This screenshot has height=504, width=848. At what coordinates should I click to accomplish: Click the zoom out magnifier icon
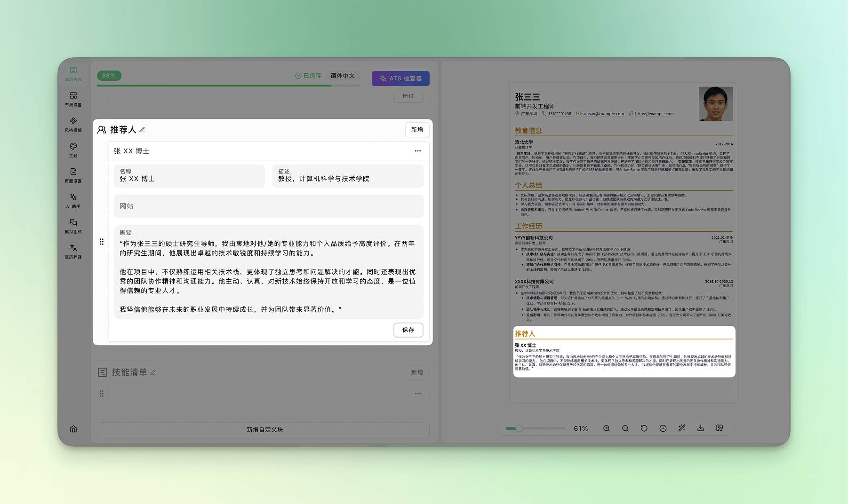[x=625, y=428]
